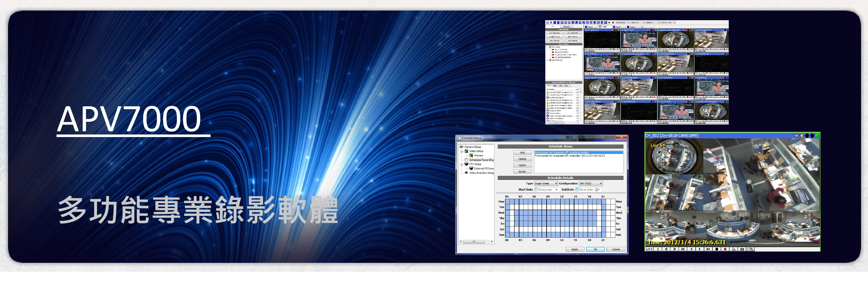Click fast forward in CH_002 viewer controls
The width and height of the screenshot is (868, 286).
click(708, 249)
